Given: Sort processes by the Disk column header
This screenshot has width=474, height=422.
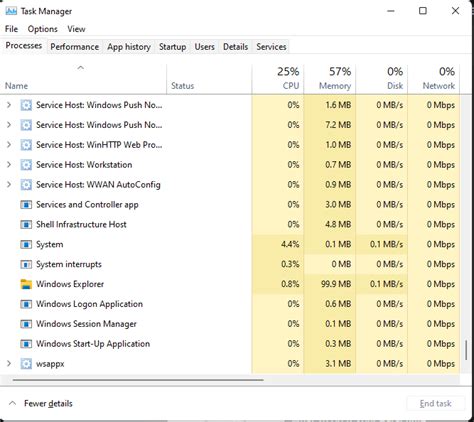Looking at the screenshot, I should click(382, 79).
